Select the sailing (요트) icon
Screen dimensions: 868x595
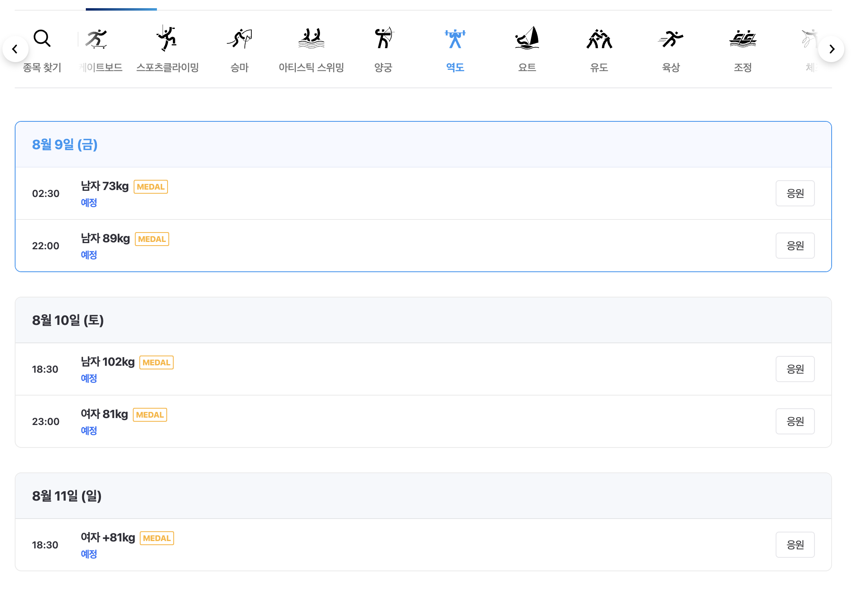pos(527,38)
